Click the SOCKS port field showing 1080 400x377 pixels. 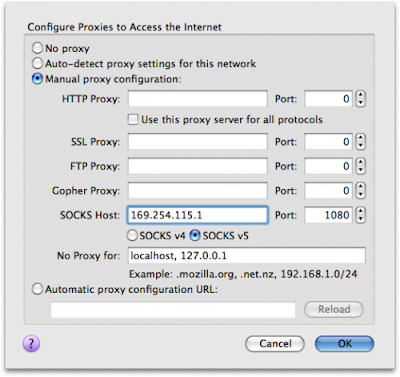pyautogui.click(x=328, y=215)
